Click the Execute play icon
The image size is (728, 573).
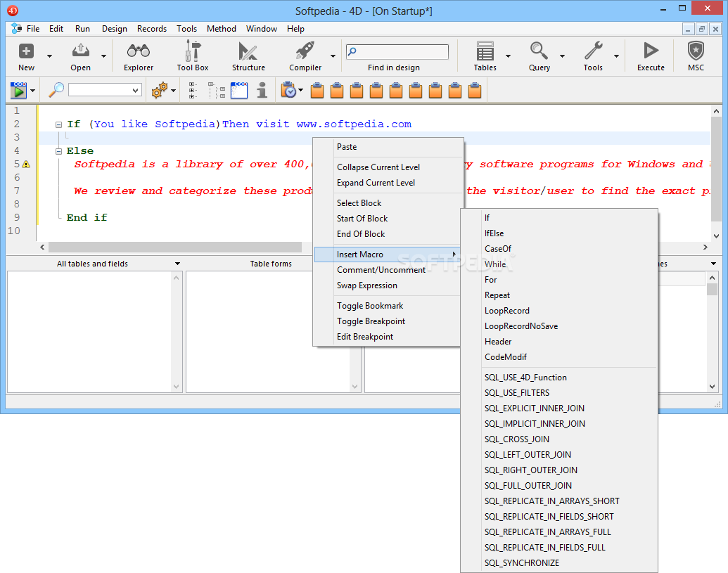[651, 51]
